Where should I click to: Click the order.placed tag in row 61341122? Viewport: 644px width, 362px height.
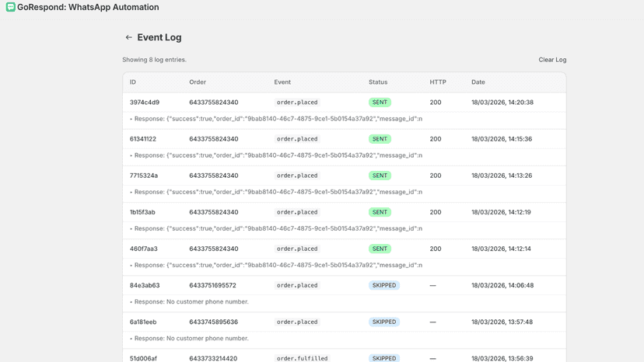click(x=297, y=139)
